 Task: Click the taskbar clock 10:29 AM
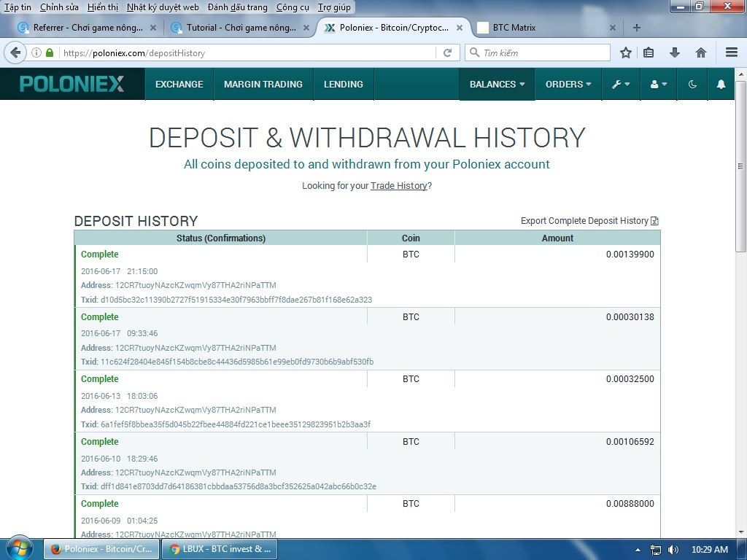709,550
